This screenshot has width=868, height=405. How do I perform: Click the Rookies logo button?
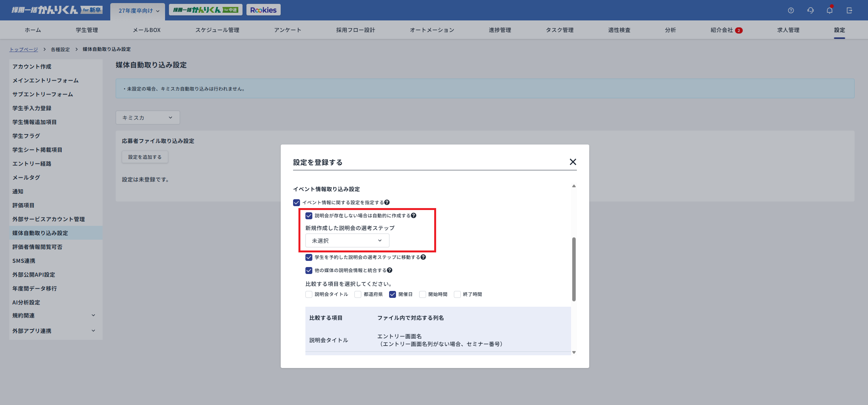(263, 10)
